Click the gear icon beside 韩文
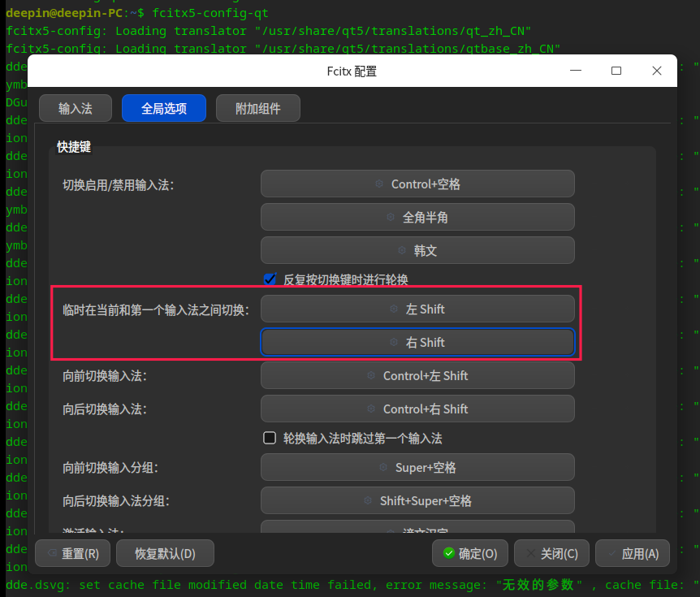700x597 pixels. pyautogui.click(x=402, y=250)
